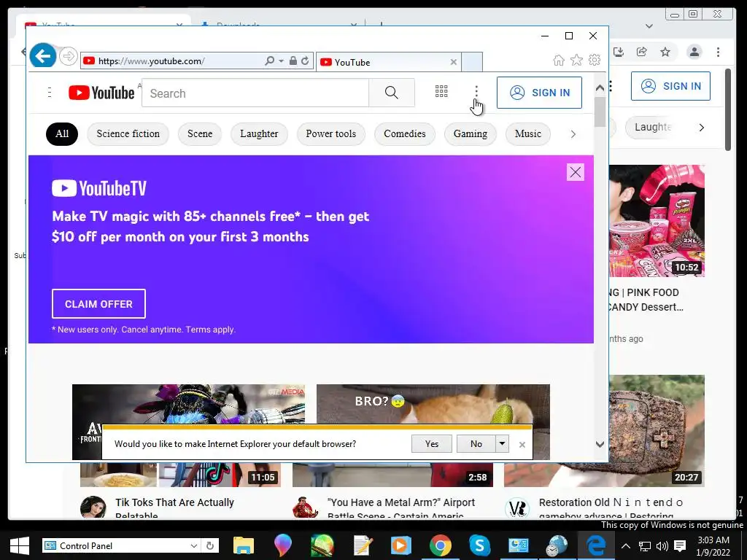Click the CLAIM OFFER button
Screen dimensions: 747x560
point(98,304)
